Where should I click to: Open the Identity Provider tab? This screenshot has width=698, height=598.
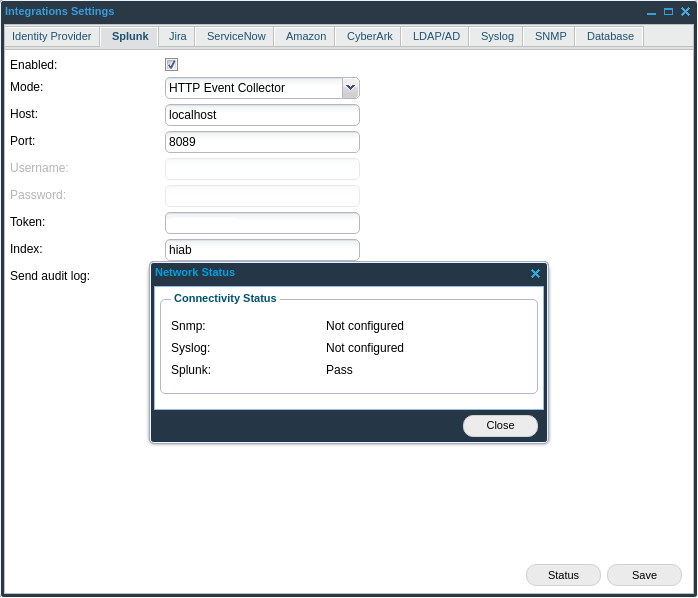[x=51, y=36]
